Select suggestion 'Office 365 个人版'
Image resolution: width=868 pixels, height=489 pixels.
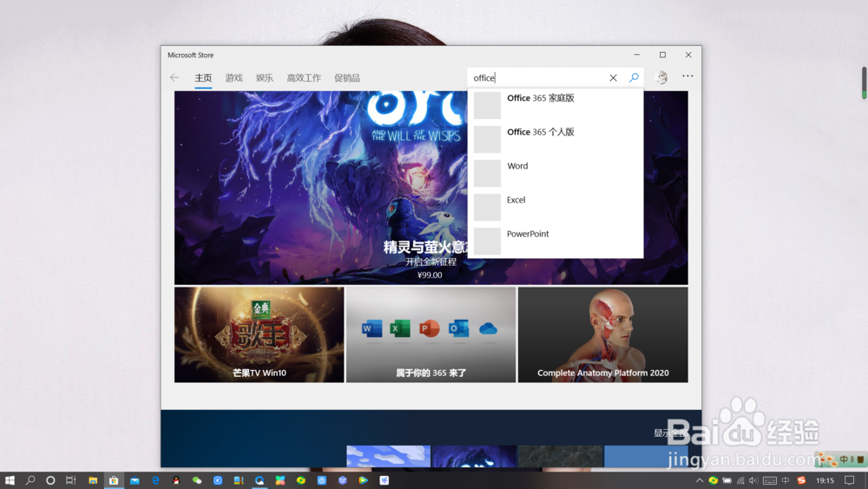(x=556, y=139)
